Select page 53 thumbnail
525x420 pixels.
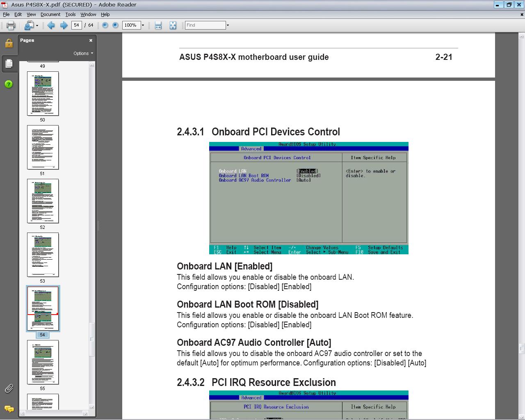coord(43,255)
